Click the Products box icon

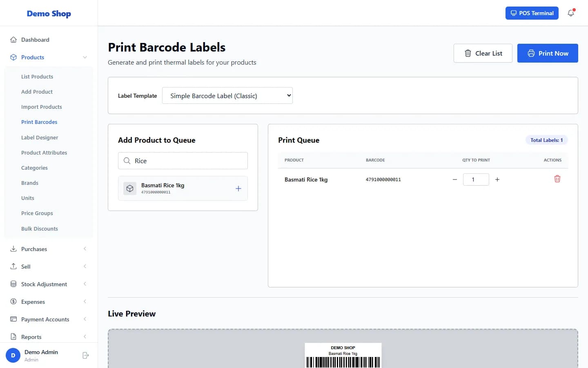tap(13, 57)
